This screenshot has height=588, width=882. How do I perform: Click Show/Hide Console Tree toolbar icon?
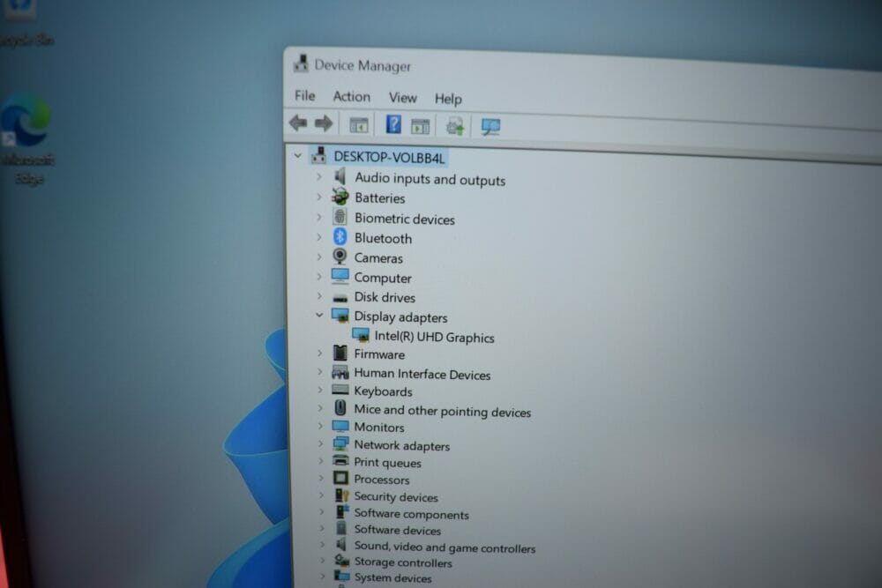(x=358, y=125)
